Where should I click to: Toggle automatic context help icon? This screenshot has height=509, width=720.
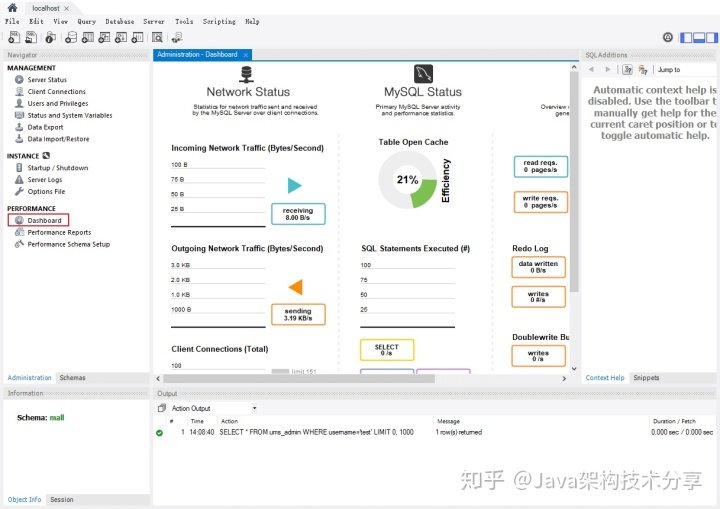(x=643, y=69)
